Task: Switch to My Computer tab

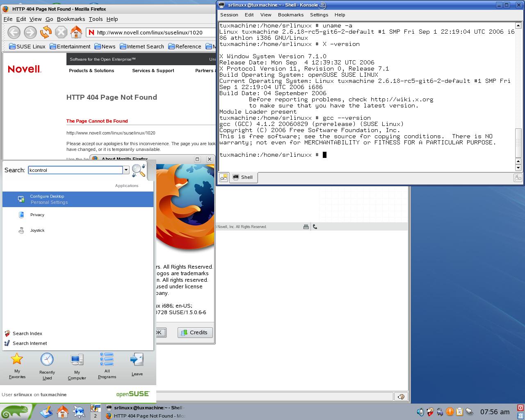Action: [x=77, y=366]
